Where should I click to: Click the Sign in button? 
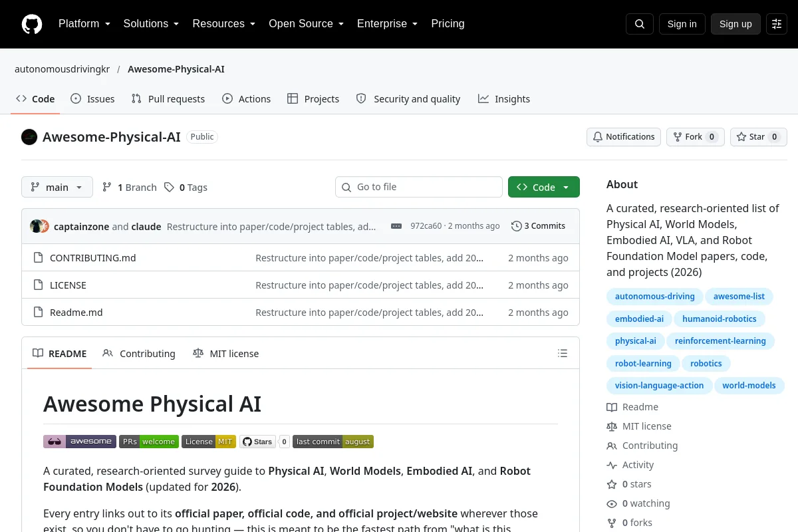pos(682,24)
